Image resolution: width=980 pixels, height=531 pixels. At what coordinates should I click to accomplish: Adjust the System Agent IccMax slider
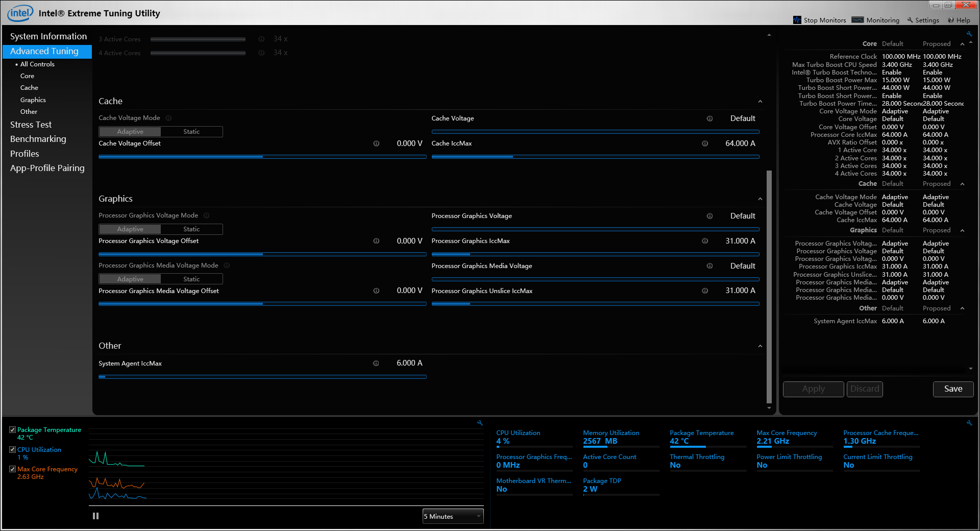pyautogui.click(x=262, y=377)
